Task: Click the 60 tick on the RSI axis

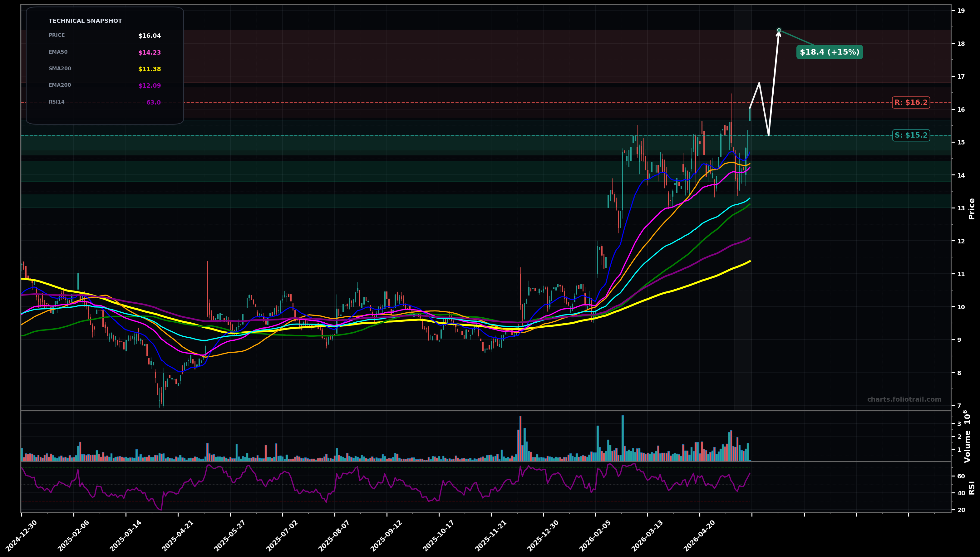Action: tap(961, 476)
